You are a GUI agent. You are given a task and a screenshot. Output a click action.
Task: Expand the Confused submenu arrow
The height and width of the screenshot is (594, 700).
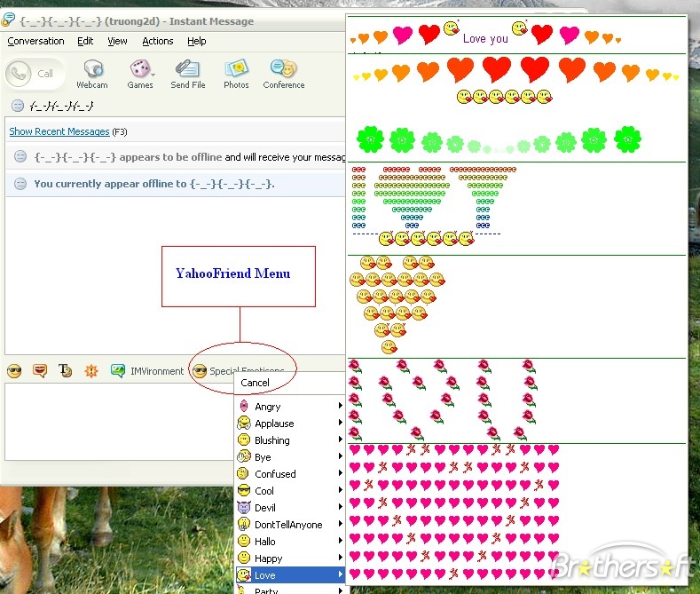(340, 473)
